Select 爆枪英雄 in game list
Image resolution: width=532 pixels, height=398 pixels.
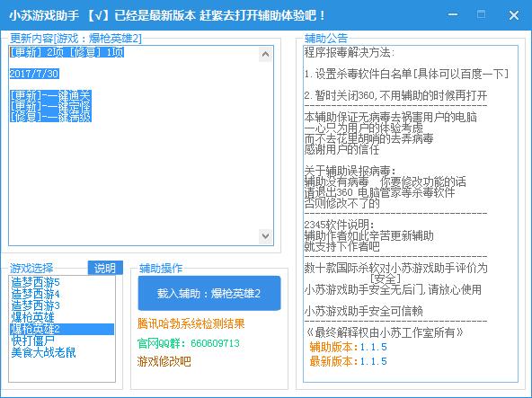[32, 317]
